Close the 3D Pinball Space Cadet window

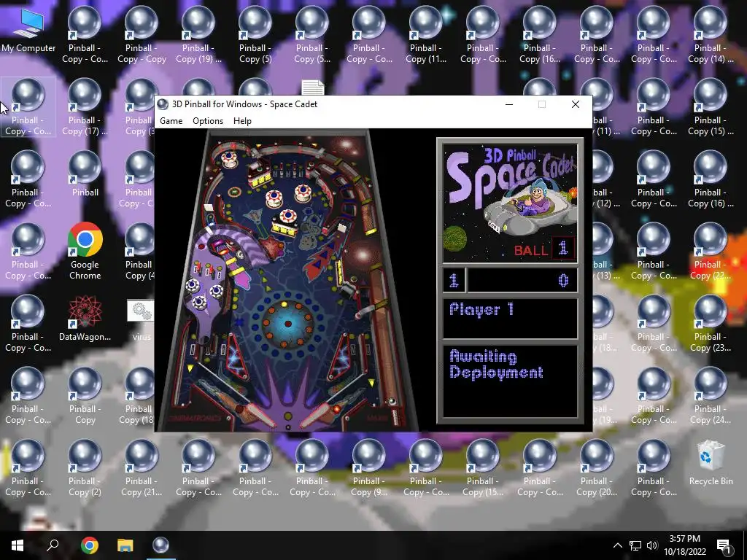pyautogui.click(x=576, y=104)
